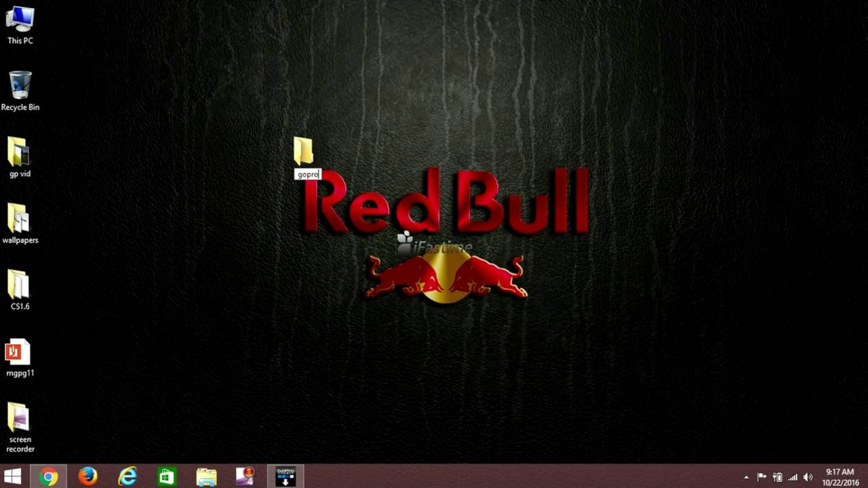The image size is (868, 488).
Task: Open the Action Center flag icon
Action: tap(762, 477)
